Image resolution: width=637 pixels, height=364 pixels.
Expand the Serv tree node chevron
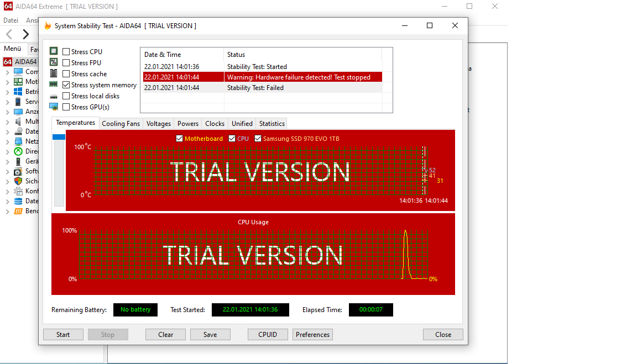7,102
